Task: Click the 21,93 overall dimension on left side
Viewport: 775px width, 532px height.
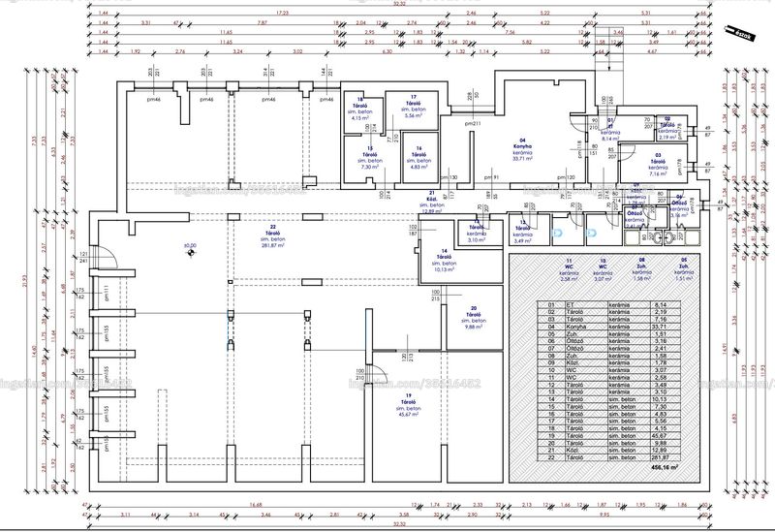Action: pos(25,279)
